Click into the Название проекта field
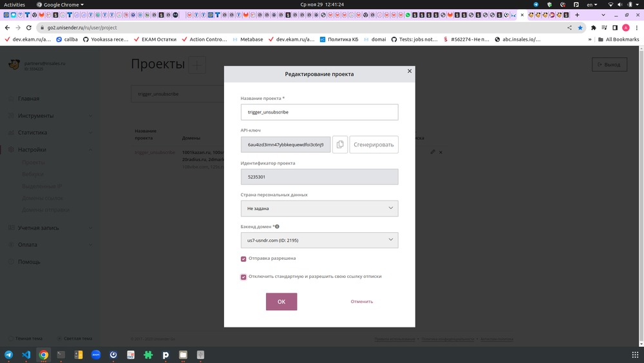The image size is (644, 363). tap(319, 112)
